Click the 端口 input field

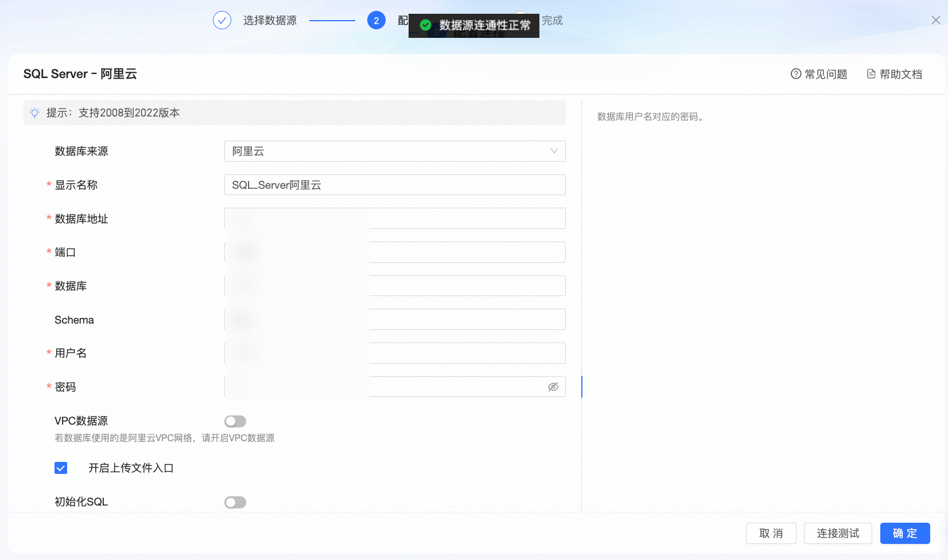395,252
